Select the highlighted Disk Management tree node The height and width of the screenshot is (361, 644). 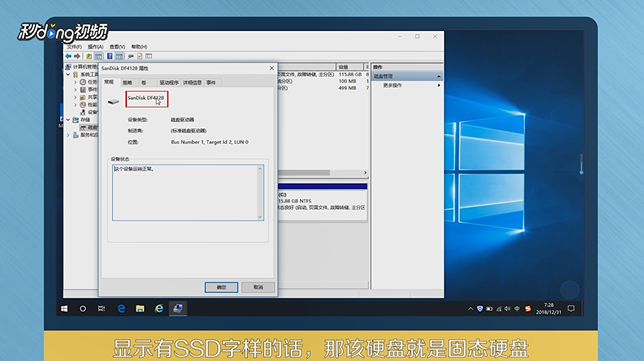click(89, 127)
